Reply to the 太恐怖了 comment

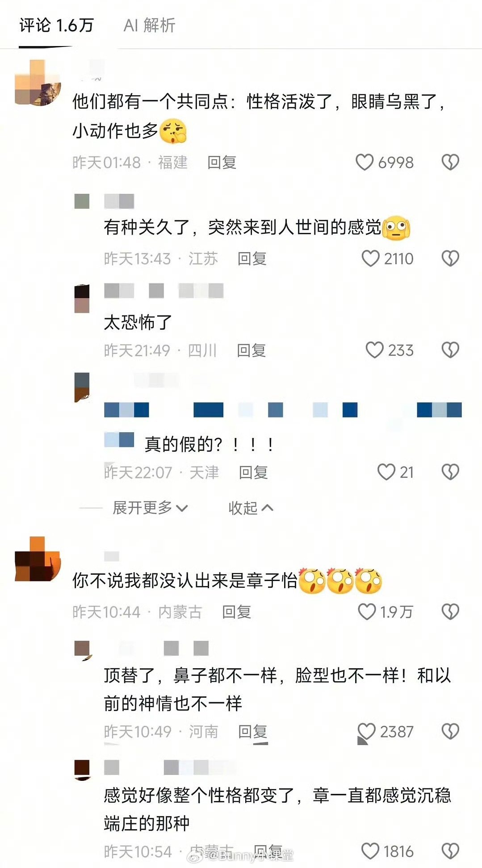[251, 350]
